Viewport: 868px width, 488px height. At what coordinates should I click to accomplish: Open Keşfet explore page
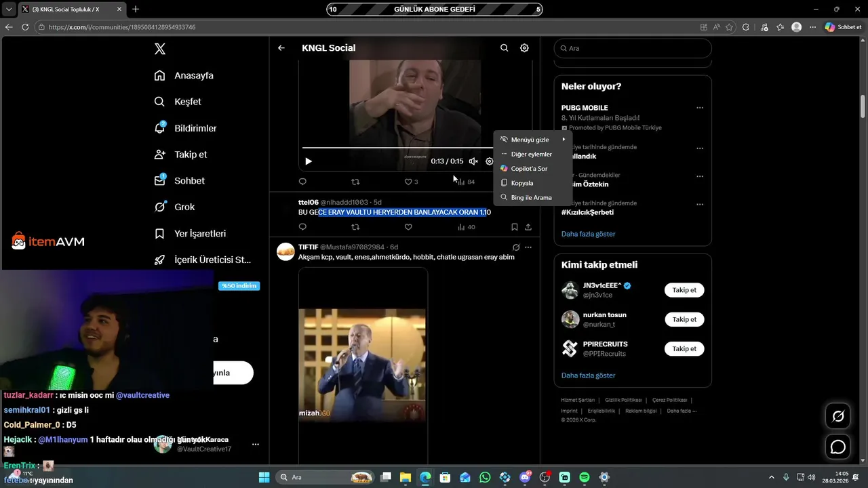[x=178, y=102]
